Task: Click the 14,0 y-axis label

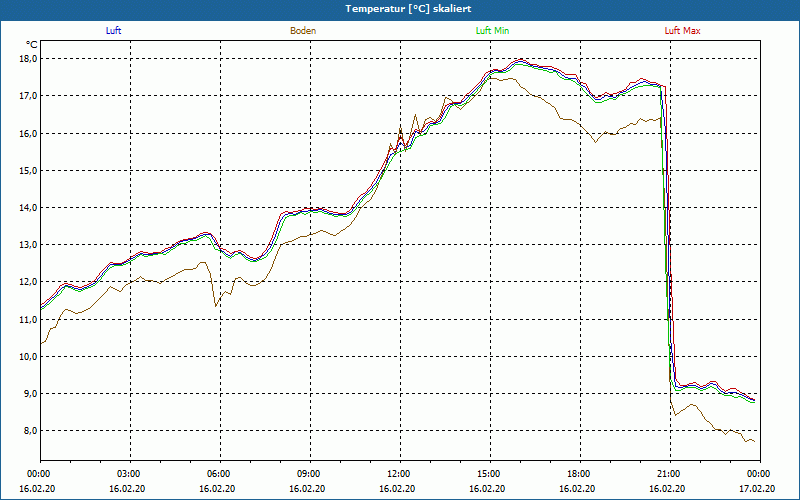Action: click(29, 208)
